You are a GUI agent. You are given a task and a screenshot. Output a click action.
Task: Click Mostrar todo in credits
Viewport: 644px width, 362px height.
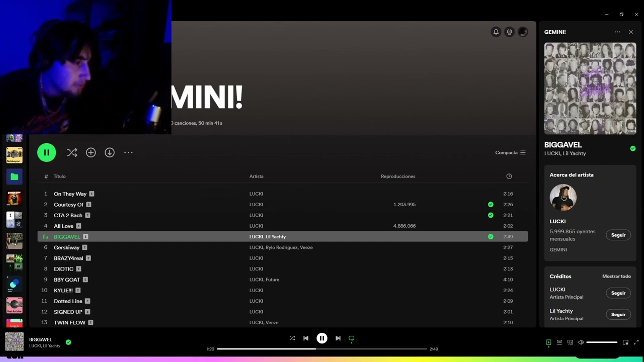[x=616, y=276]
